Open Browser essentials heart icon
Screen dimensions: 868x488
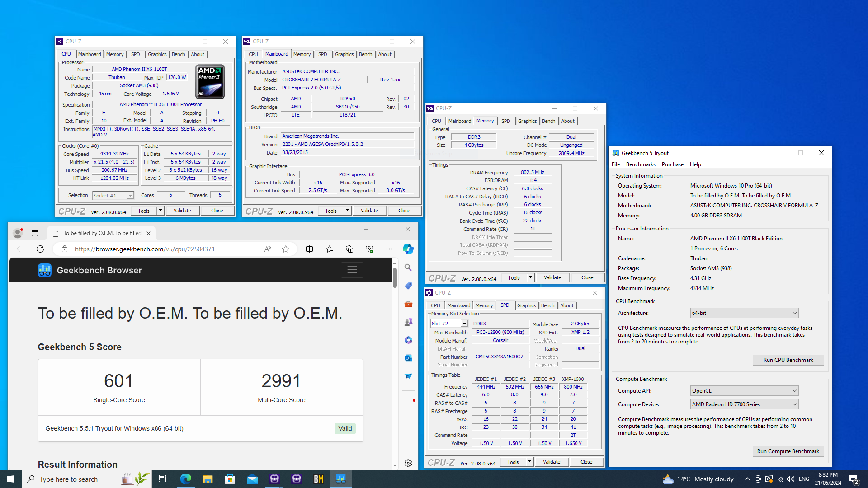tap(369, 249)
